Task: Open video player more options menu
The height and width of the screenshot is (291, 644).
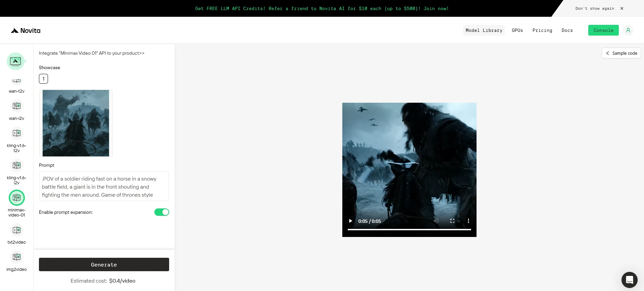Action: [468, 221]
